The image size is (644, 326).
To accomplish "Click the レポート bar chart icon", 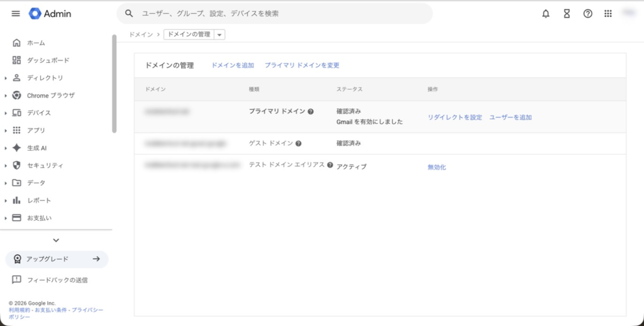I will 16,200.
